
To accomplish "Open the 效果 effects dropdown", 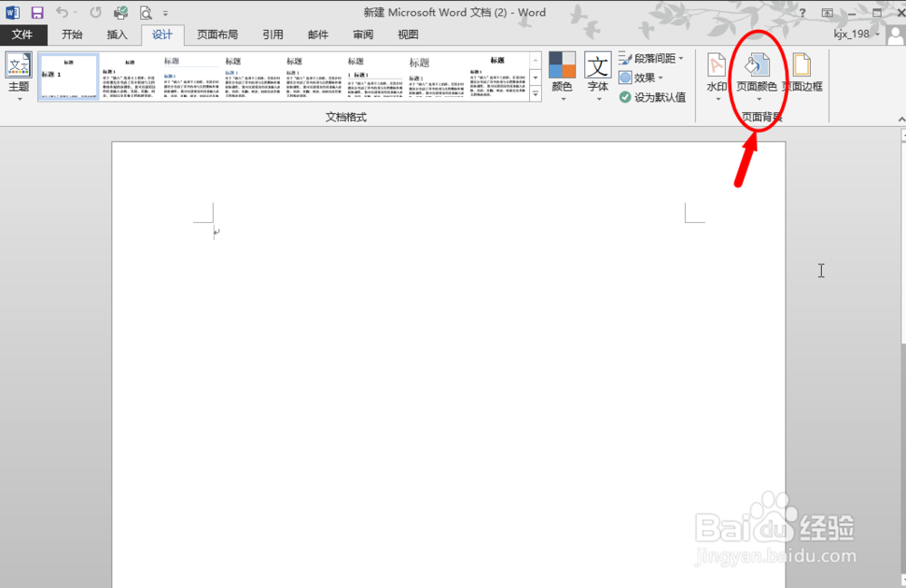I will (641, 78).
